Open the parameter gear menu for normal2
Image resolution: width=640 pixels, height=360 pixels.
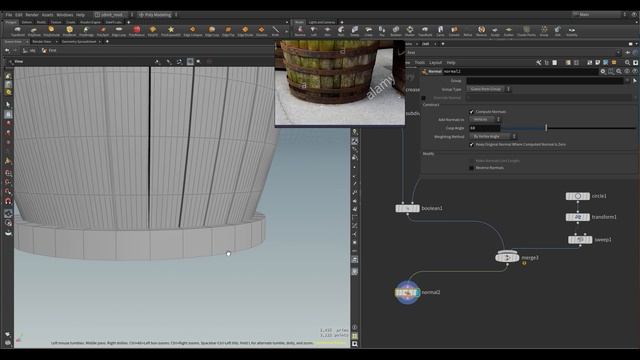pos(603,71)
